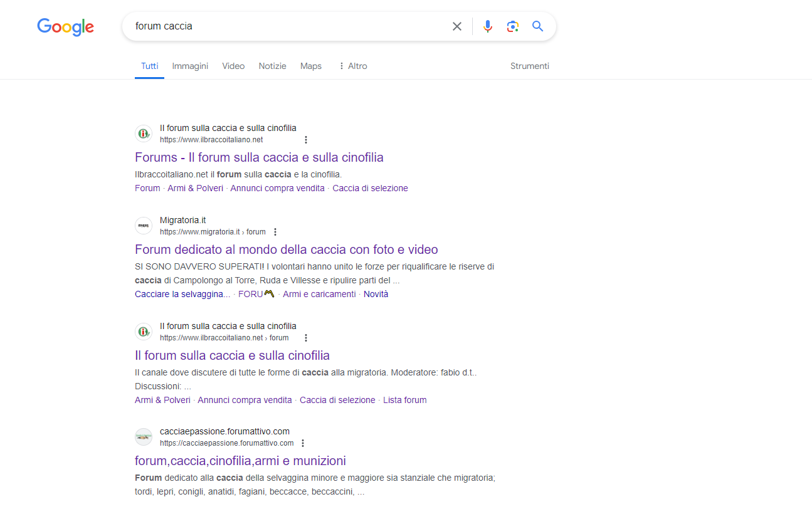Open the result titled Forums - Il forum sulla caccia
This screenshot has height=519, width=812.
pos(259,157)
